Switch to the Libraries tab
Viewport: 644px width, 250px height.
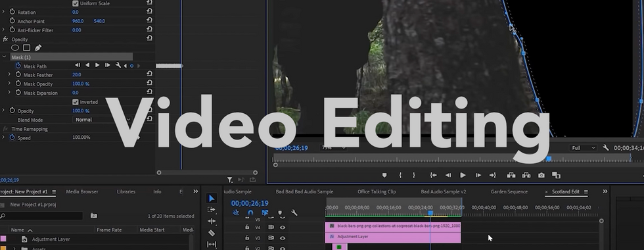click(126, 191)
